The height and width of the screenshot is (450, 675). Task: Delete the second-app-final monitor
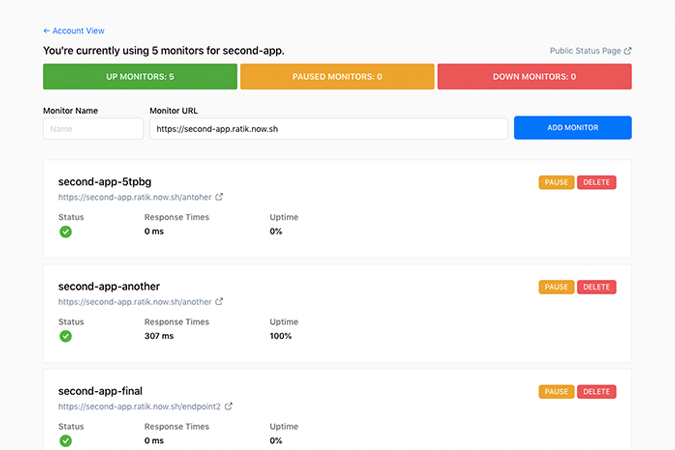coord(597,391)
